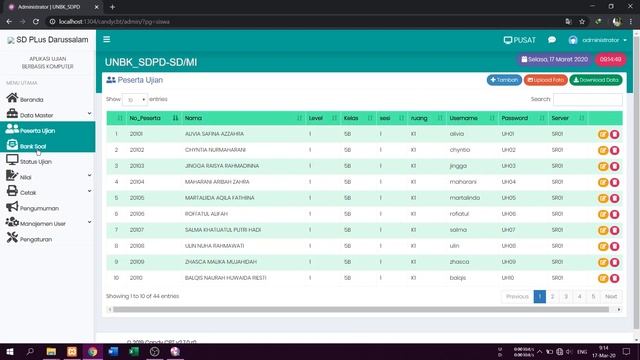Open the chat messages icon
The height and width of the screenshot is (360, 640).
pyautogui.click(x=552, y=40)
